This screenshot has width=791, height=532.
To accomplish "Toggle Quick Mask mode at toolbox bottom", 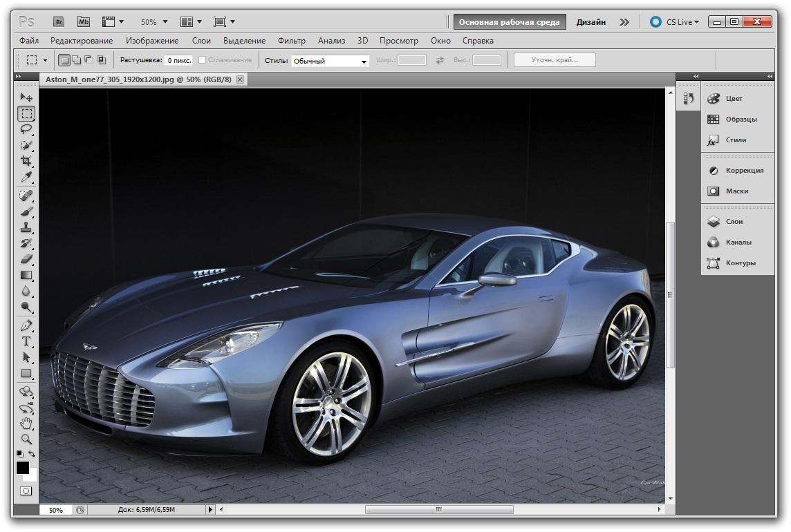I will (x=26, y=491).
